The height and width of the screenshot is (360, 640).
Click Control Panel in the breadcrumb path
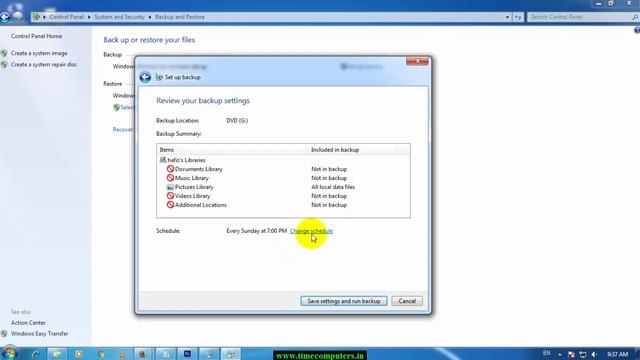(x=67, y=17)
